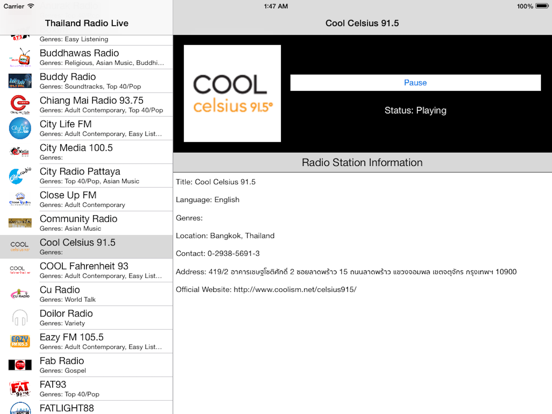Tap the Cool Celsius 91.5 navigation title
Viewport: 552px width, 414px height.
pyautogui.click(x=362, y=23)
